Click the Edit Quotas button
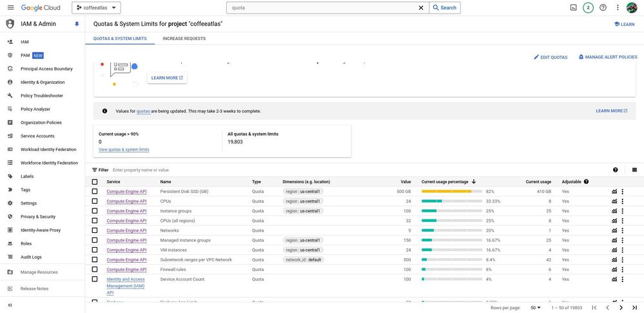Image resolution: width=644 pixels, height=313 pixels. click(x=551, y=57)
